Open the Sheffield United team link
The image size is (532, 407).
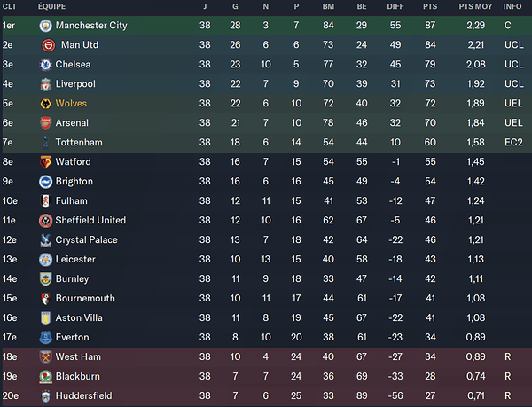[90, 221]
